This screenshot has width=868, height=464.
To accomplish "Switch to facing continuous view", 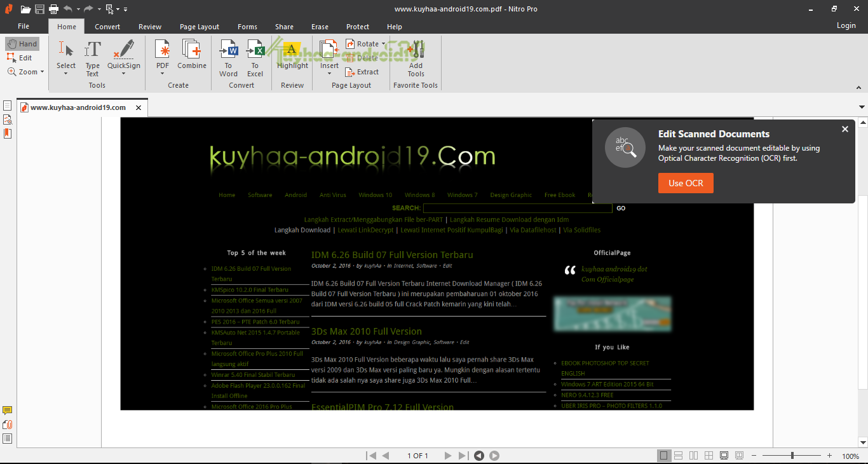I will pos(709,456).
